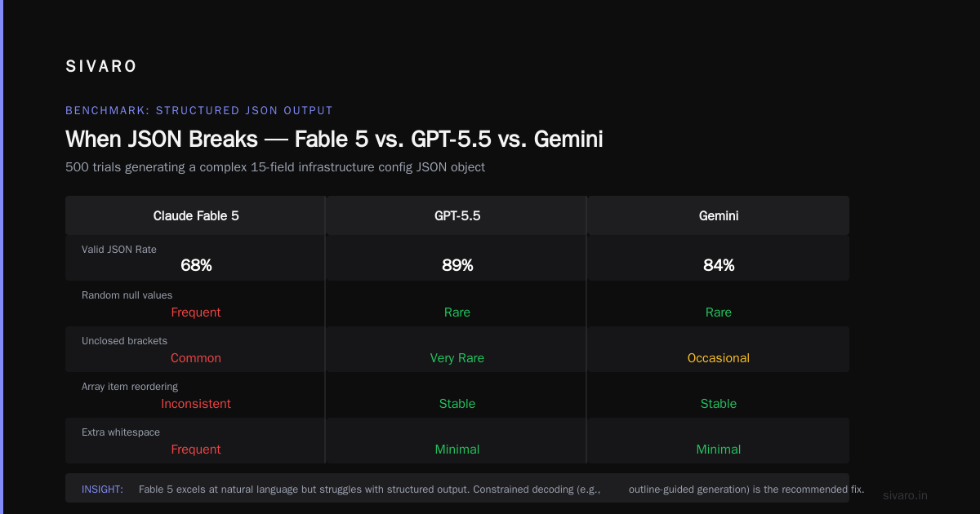
Task: Click the Valid JSON Rate row label
Action: coord(119,249)
